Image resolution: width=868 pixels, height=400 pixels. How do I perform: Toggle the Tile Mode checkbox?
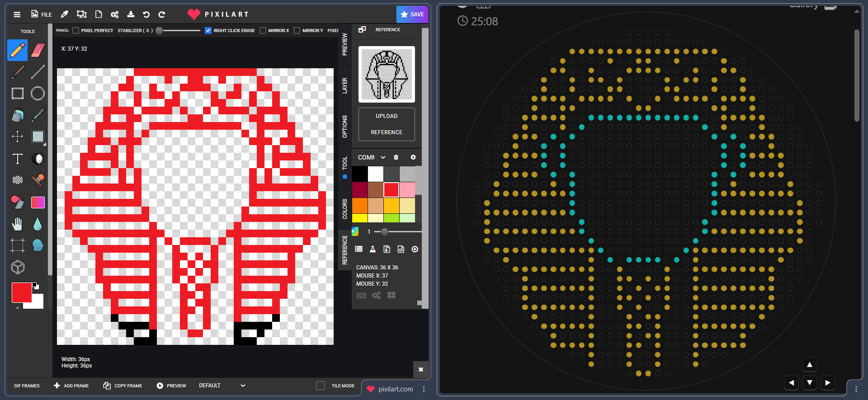click(321, 386)
